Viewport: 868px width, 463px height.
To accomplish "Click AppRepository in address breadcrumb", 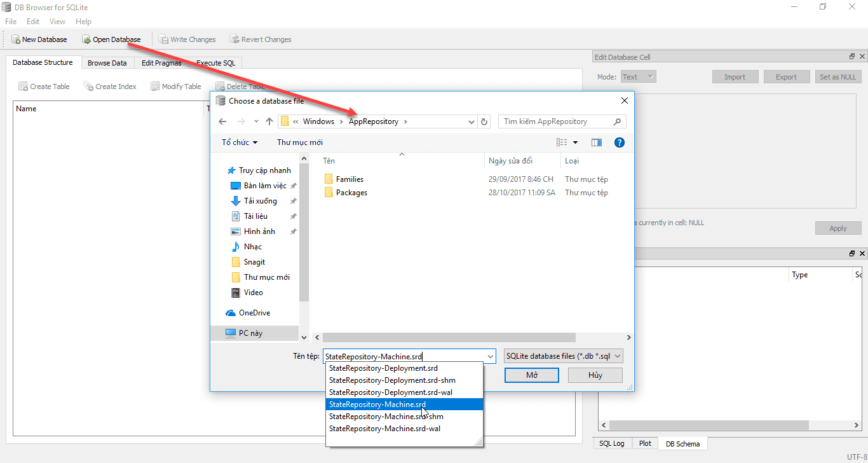I will pyautogui.click(x=374, y=121).
